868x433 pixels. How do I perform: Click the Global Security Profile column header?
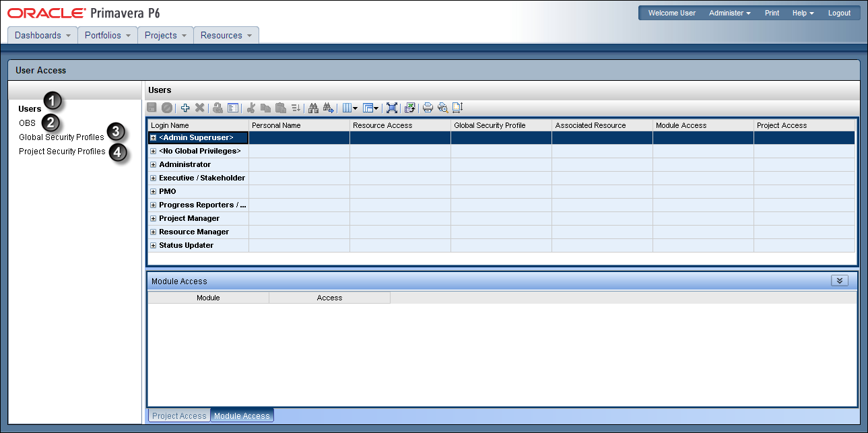501,125
